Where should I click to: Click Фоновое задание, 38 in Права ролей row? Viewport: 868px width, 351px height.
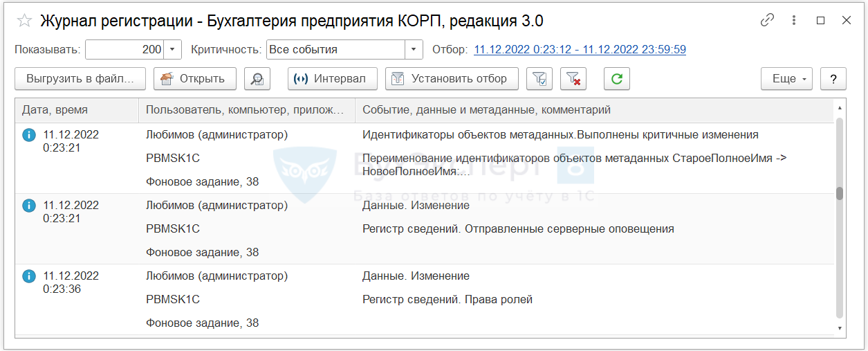203,323
